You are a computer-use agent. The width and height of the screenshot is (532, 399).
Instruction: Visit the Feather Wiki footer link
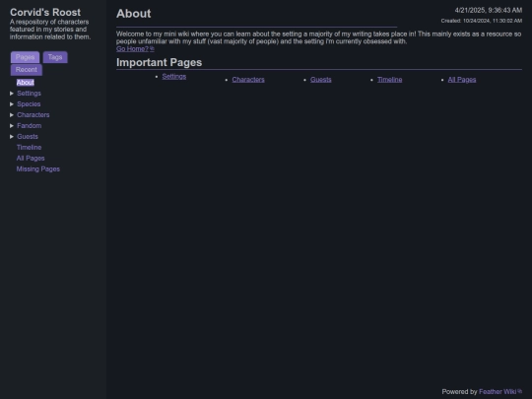[x=498, y=392]
